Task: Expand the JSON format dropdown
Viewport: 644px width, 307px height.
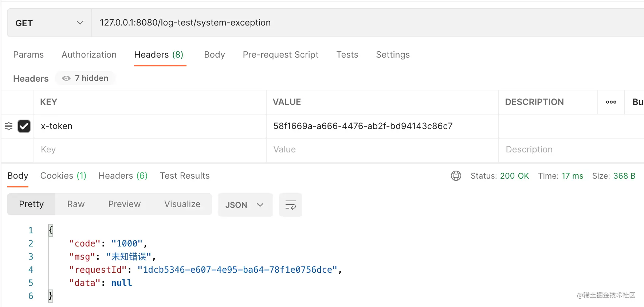Action: tap(245, 205)
